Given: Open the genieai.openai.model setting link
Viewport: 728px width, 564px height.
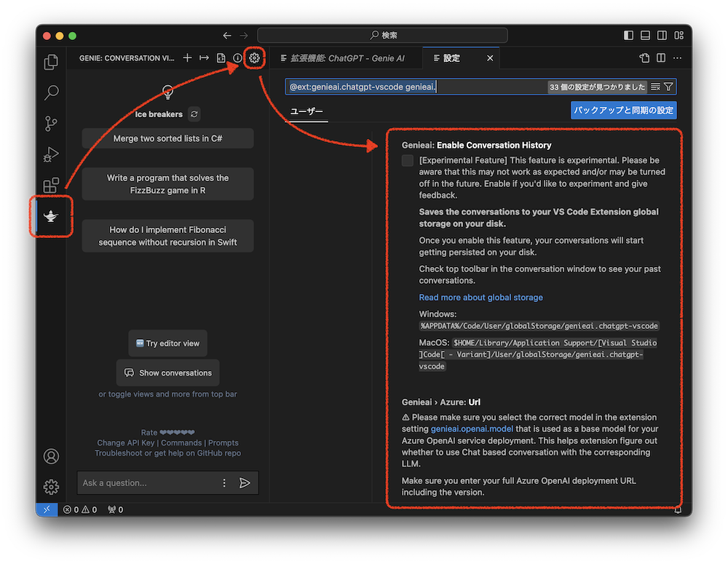Looking at the screenshot, I should [472, 429].
